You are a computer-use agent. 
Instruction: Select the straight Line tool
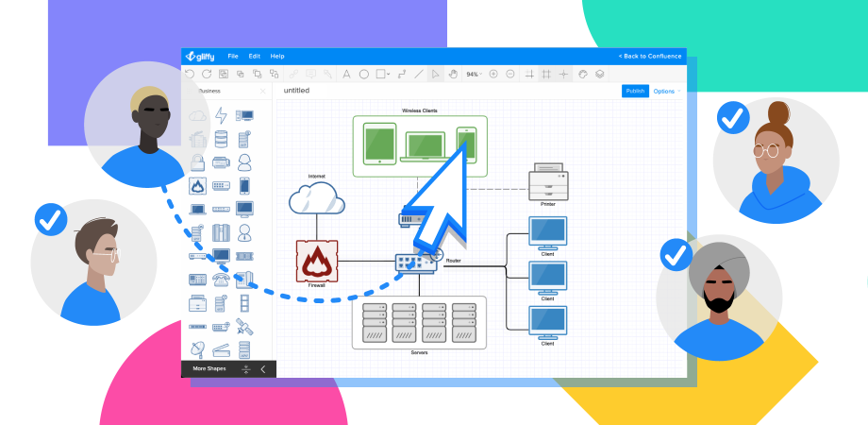(419, 74)
